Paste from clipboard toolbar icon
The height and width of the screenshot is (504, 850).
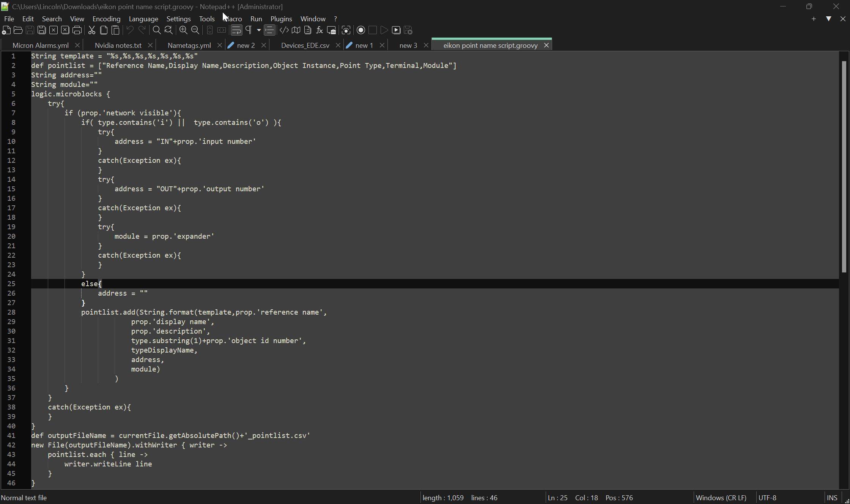115,30
